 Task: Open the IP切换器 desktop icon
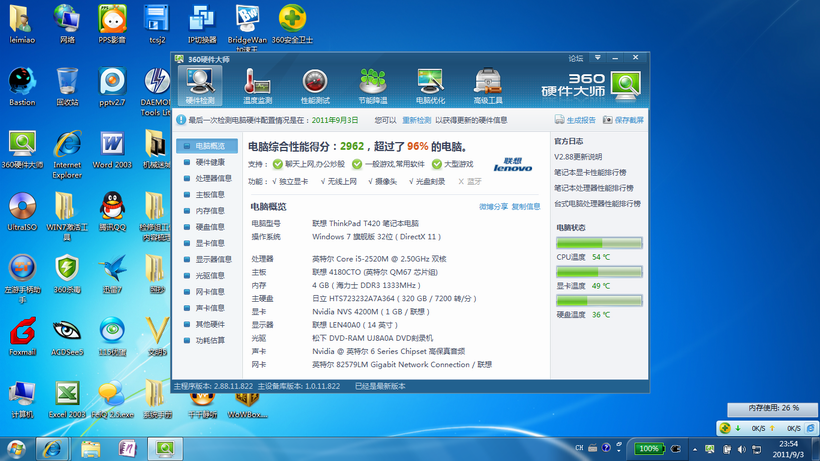[x=202, y=24]
